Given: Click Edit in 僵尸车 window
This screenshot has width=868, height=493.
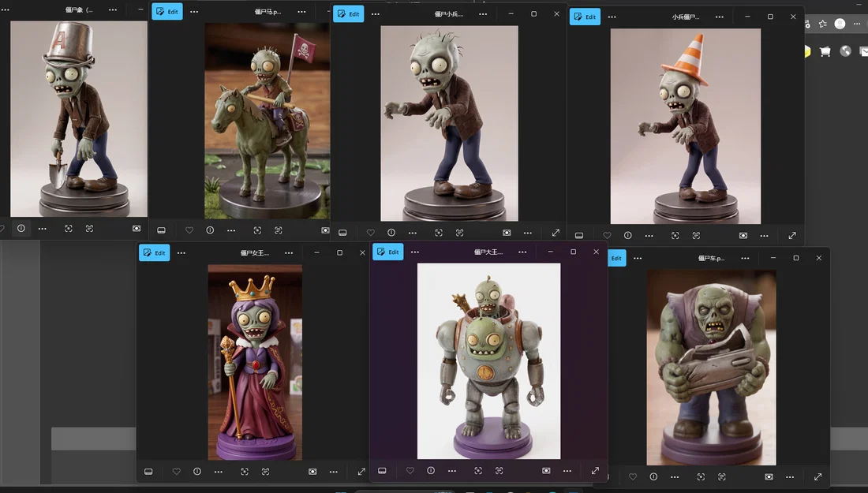Looking at the screenshot, I should pos(617,258).
